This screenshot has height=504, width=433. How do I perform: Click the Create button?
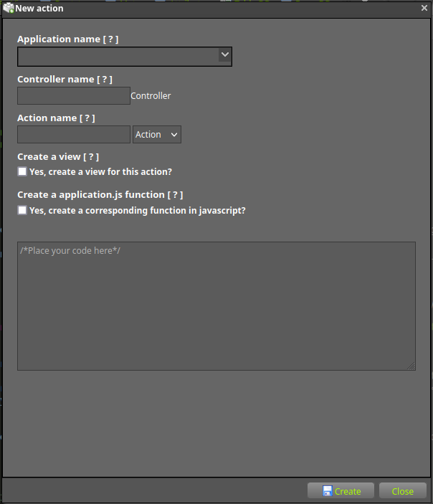pyautogui.click(x=341, y=491)
